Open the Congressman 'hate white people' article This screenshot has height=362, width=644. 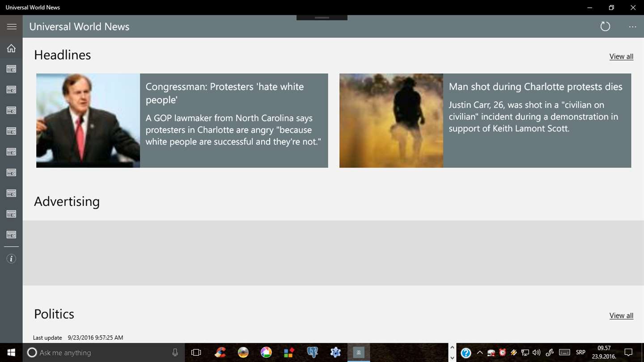pos(182,121)
